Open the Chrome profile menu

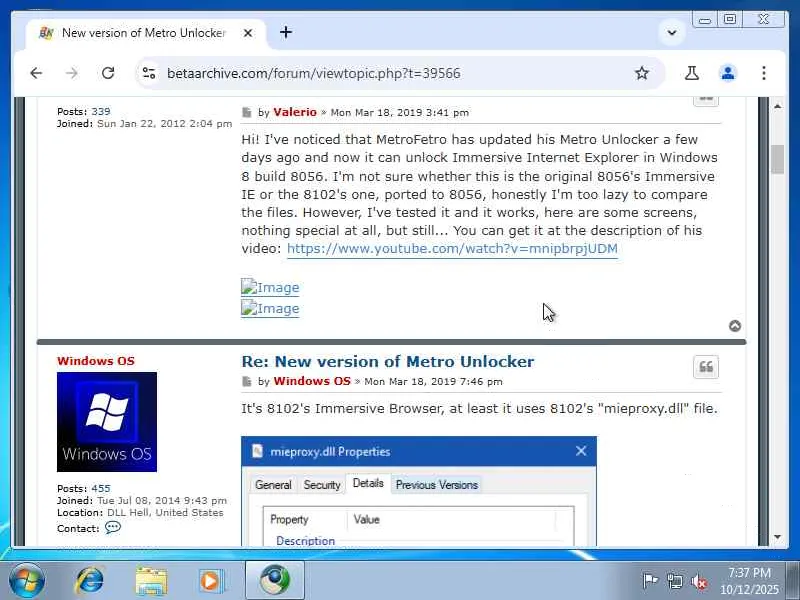coord(728,73)
